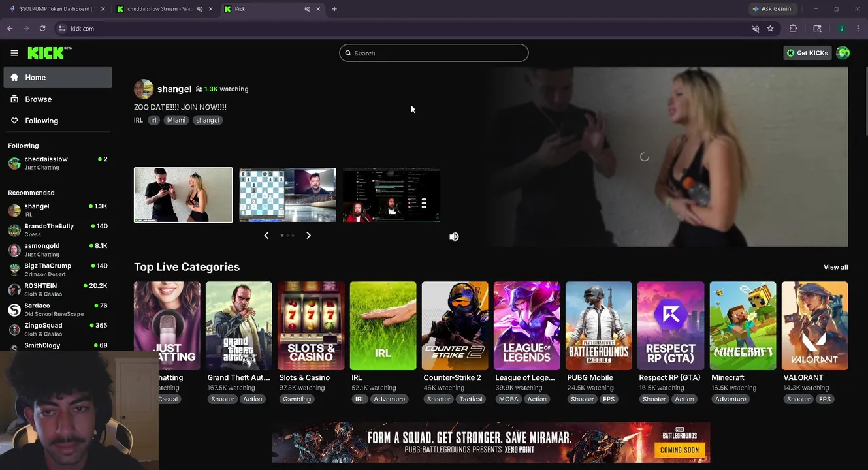Click the 'Miami' tag chip
This screenshot has width=868, height=470.
point(176,120)
